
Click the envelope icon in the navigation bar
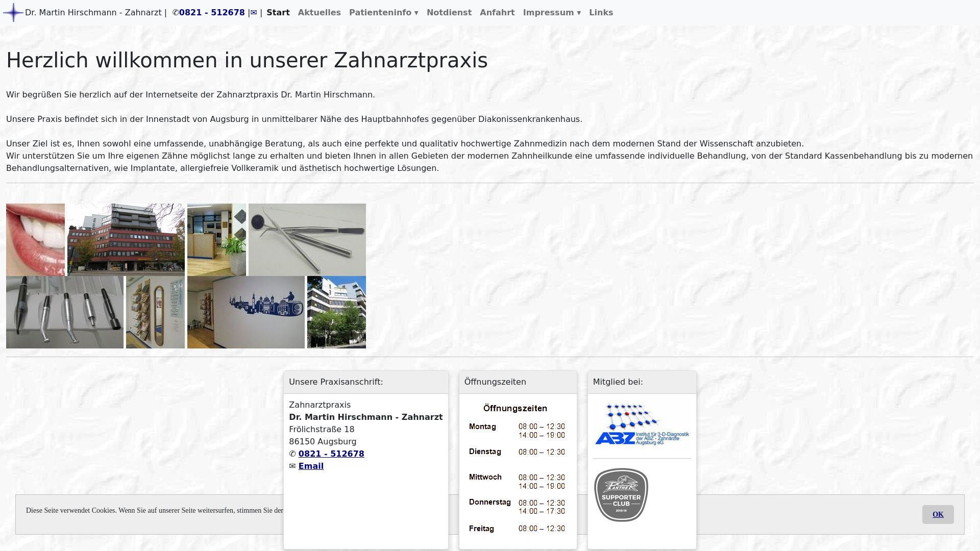tap(254, 13)
